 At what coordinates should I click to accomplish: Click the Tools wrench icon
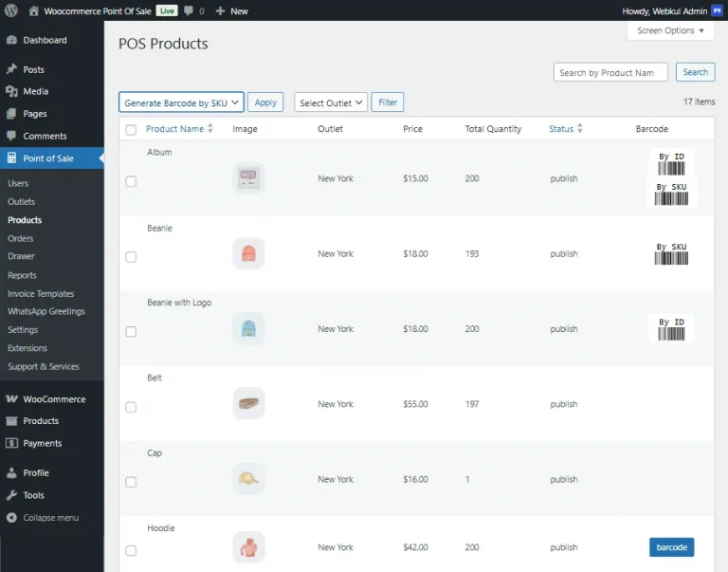coord(11,495)
